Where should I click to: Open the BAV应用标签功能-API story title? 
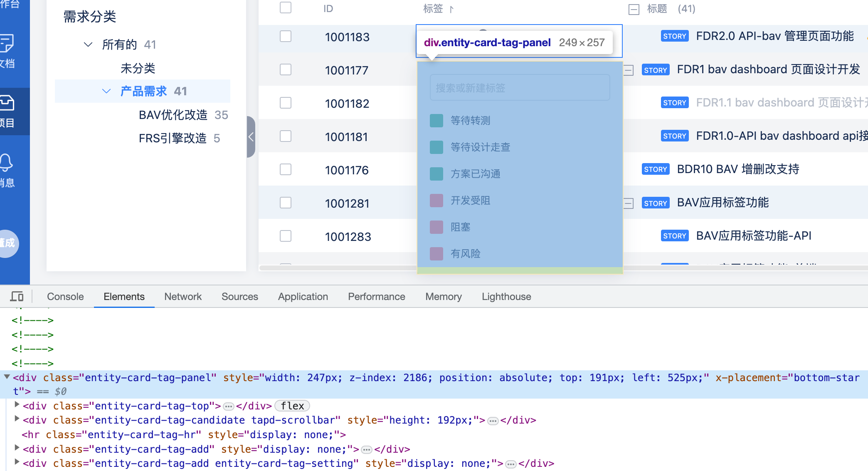(754, 236)
